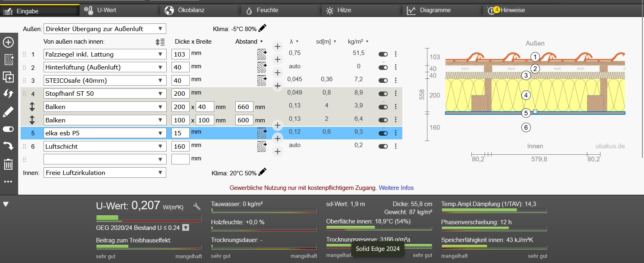Edit indoor climate 20°C pencil icon
The image size is (644, 263).
coord(262,172)
